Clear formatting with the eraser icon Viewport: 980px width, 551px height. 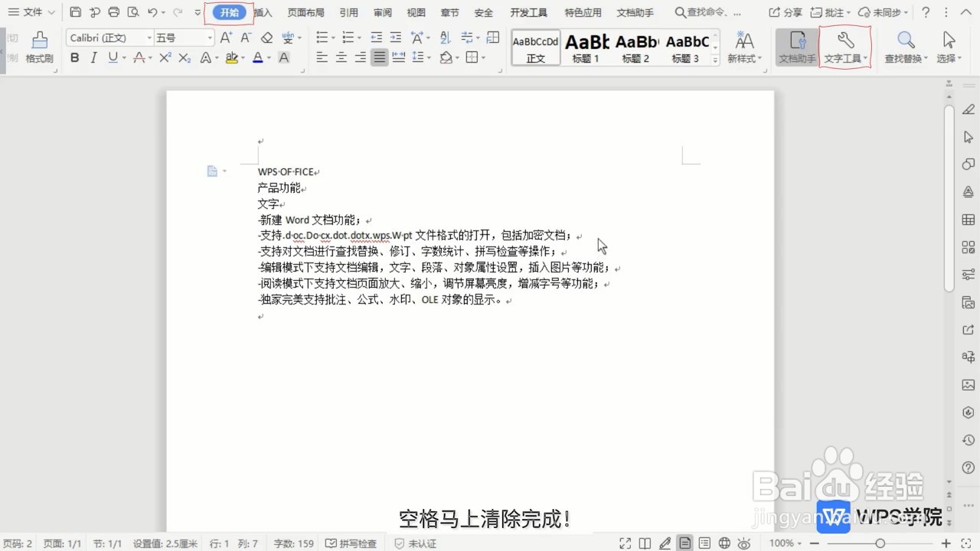click(266, 37)
